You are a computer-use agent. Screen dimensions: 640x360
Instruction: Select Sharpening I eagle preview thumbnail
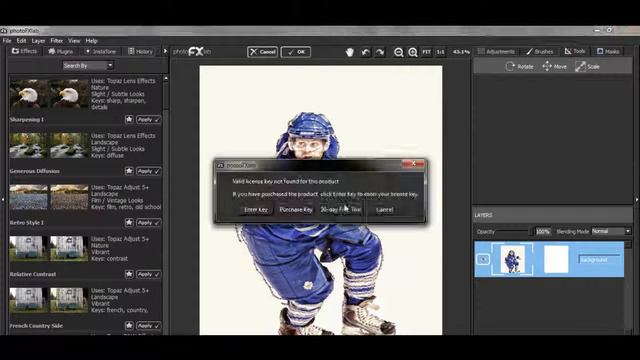point(49,93)
